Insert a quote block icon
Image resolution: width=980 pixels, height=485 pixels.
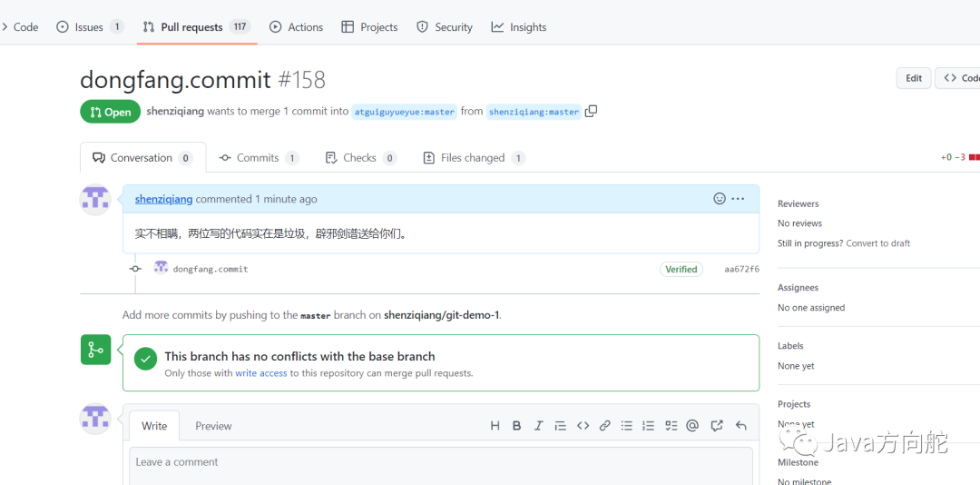tap(561, 426)
